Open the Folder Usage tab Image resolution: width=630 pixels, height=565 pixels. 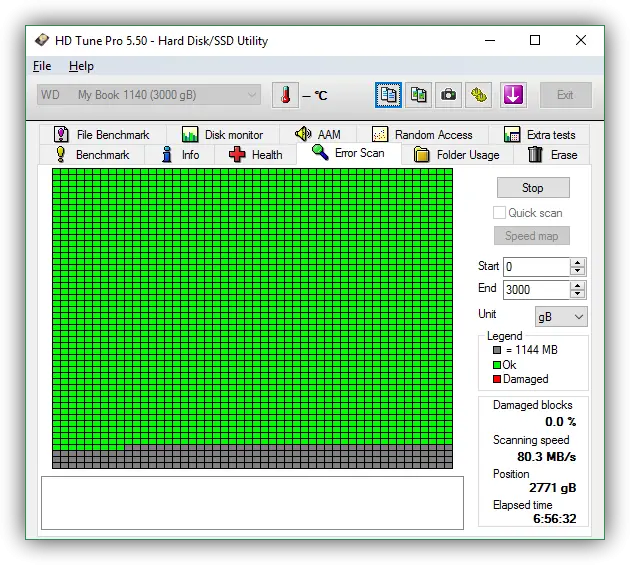coord(457,154)
